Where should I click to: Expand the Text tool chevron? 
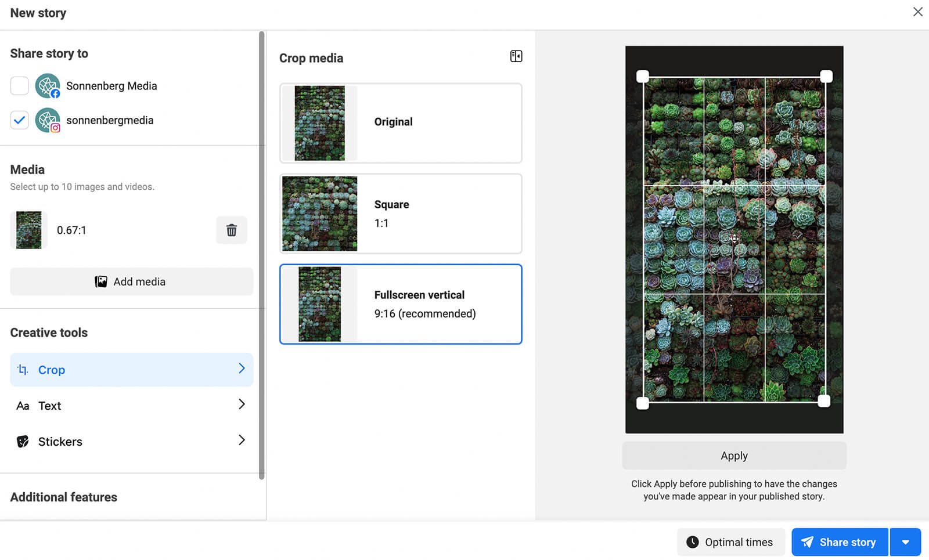[242, 404]
